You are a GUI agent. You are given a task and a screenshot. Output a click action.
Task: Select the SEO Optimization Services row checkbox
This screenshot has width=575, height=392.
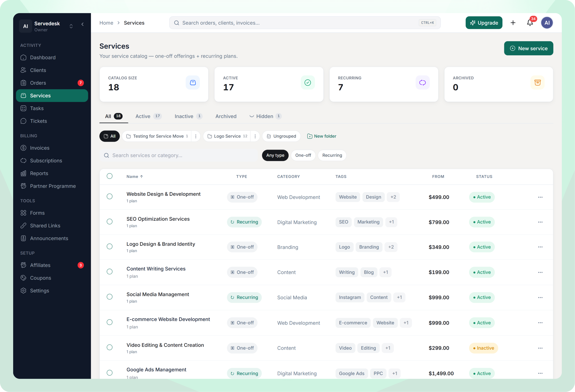(x=110, y=222)
